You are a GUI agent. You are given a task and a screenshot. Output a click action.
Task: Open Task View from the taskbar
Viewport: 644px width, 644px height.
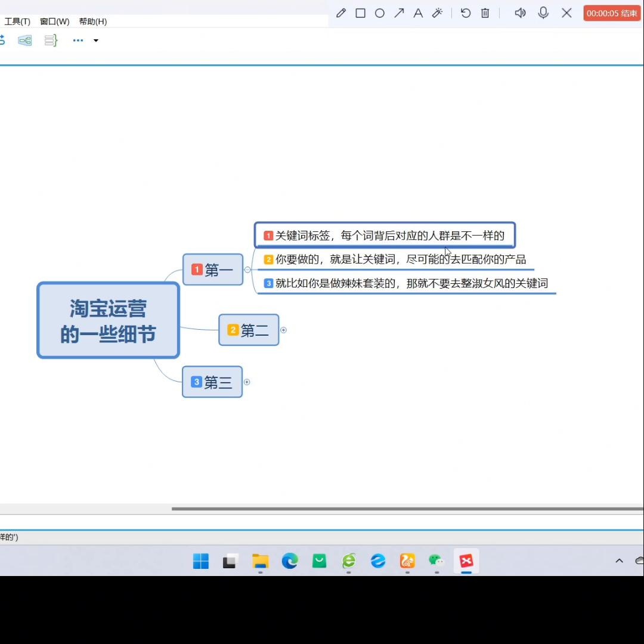pos(230,561)
